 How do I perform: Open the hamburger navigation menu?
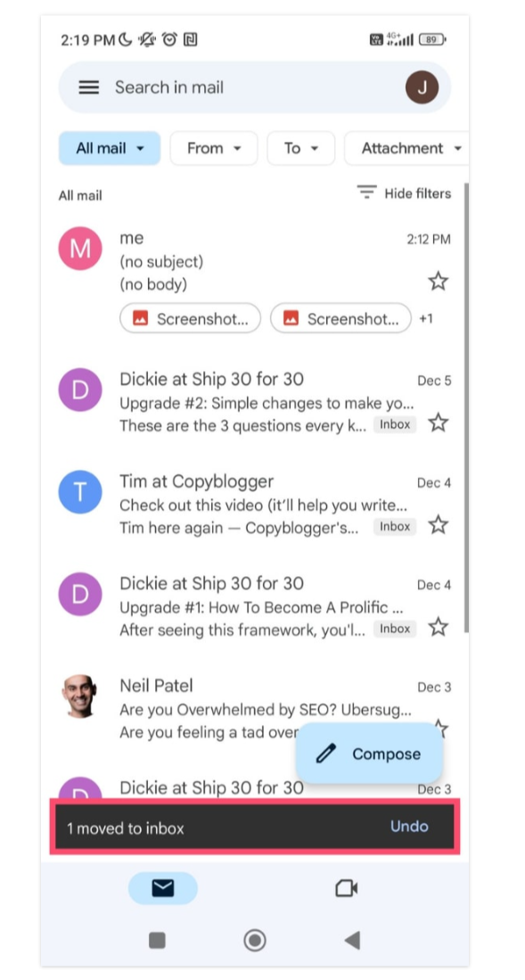[x=89, y=87]
